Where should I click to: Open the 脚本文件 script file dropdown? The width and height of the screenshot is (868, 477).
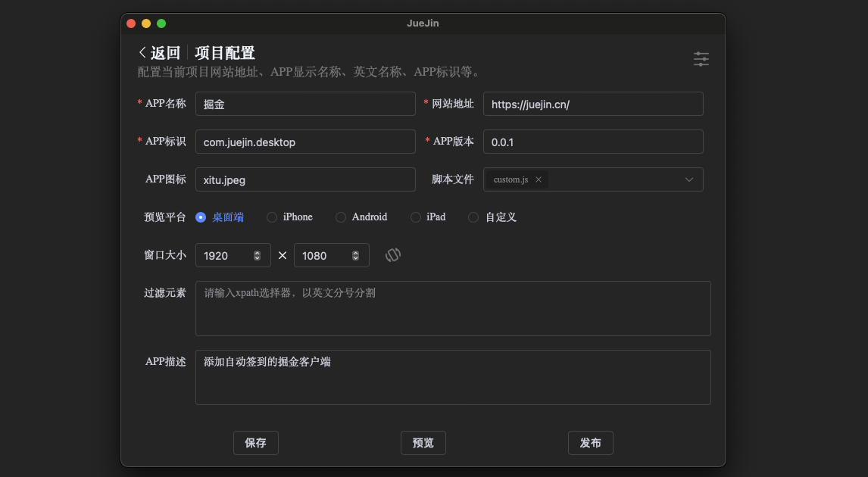pos(688,179)
